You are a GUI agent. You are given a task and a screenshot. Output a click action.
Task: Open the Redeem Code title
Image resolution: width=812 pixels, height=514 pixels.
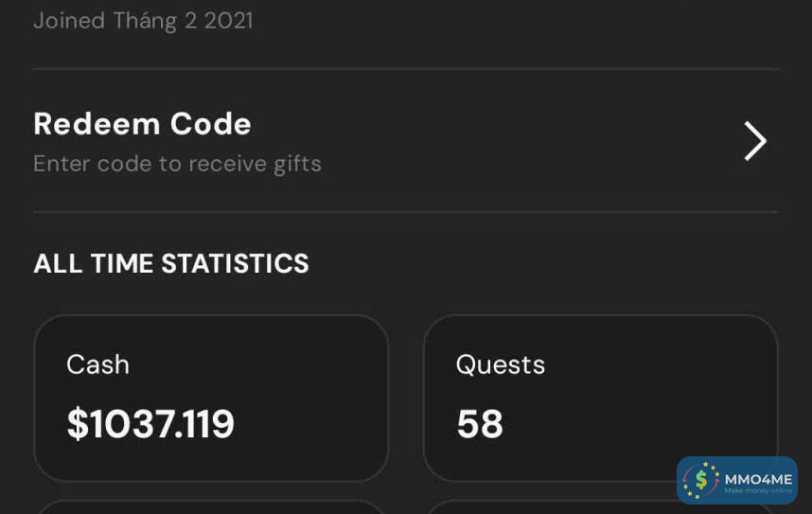(142, 124)
